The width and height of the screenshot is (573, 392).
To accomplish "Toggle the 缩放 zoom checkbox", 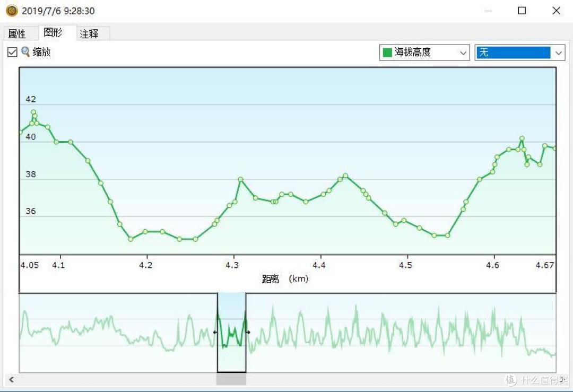I will click(x=12, y=52).
